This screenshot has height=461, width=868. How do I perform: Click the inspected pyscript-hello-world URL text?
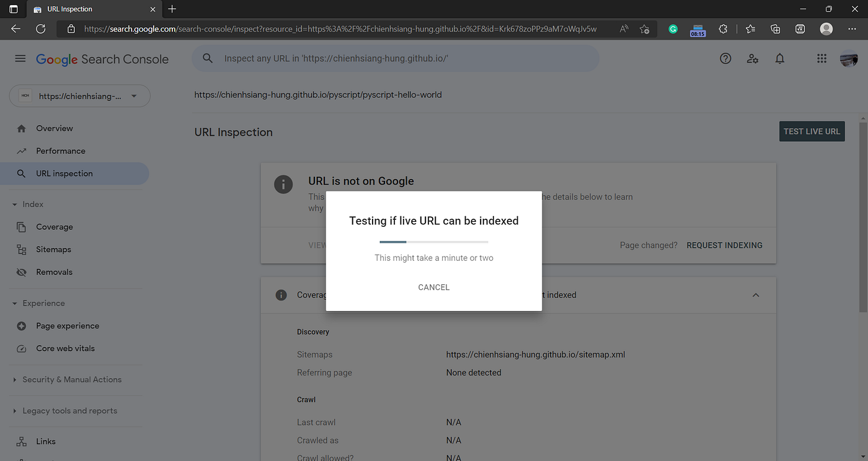pos(318,95)
